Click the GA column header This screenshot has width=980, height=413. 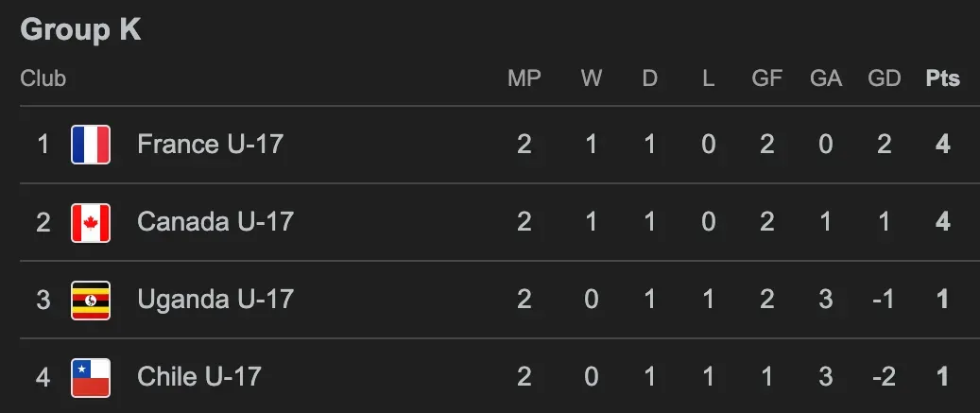click(826, 78)
